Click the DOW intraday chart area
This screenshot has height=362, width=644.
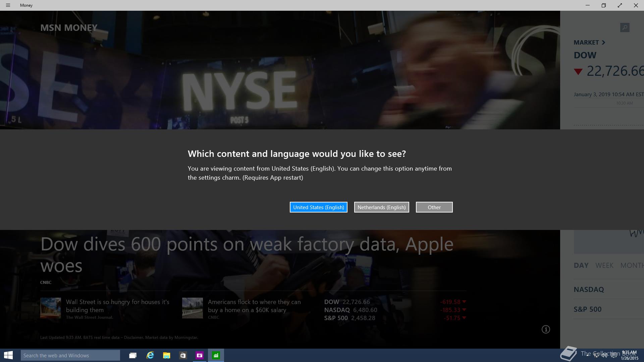pyautogui.click(x=609, y=241)
